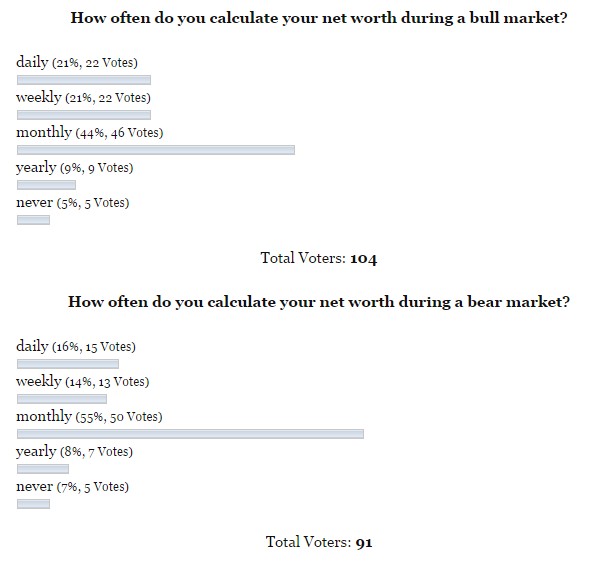Click the 'monthly (55%, 50 Votes)' label
The image size is (612, 563).
(89, 416)
